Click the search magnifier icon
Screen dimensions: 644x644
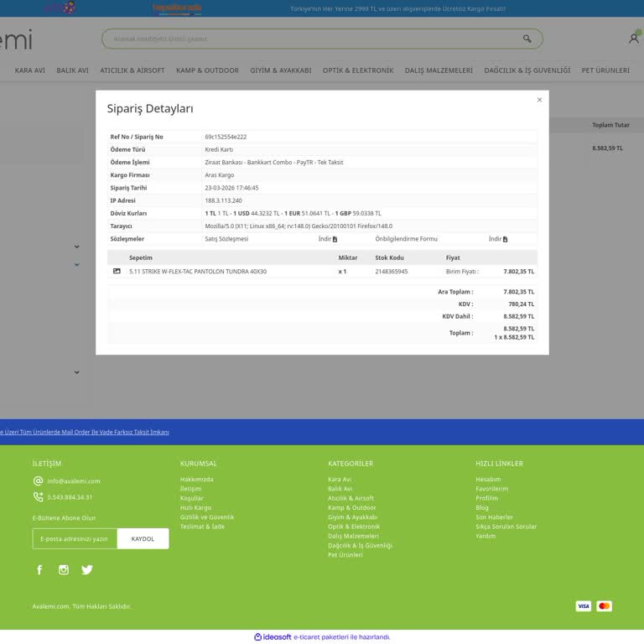pyautogui.click(x=527, y=39)
